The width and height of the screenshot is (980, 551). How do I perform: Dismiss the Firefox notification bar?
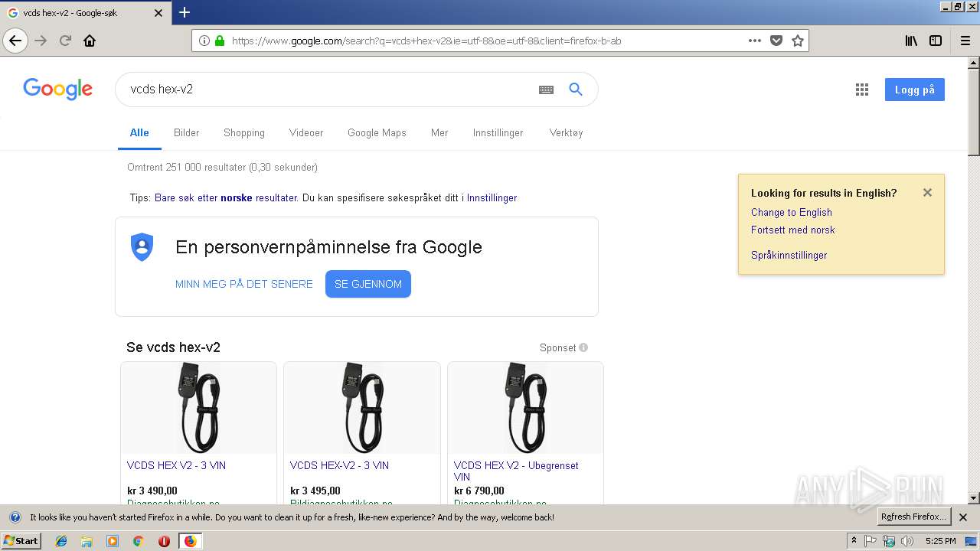pyautogui.click(x=963, y=517)
